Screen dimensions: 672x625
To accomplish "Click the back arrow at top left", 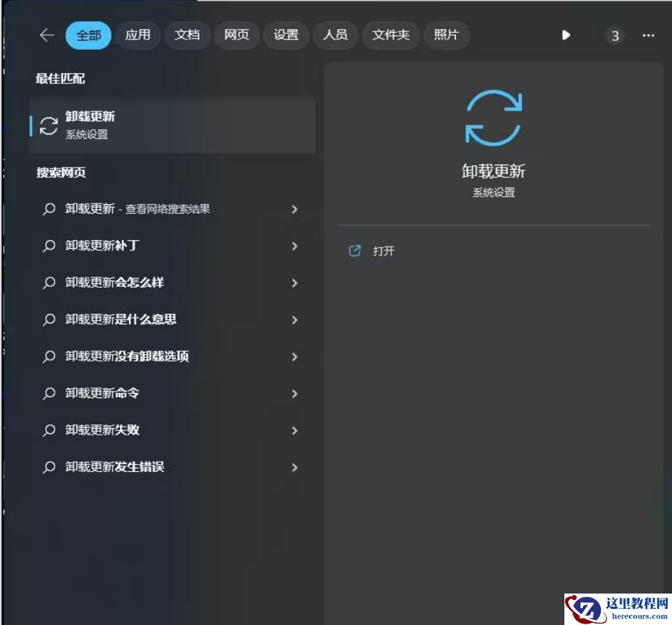I will [x=46, y=35].
